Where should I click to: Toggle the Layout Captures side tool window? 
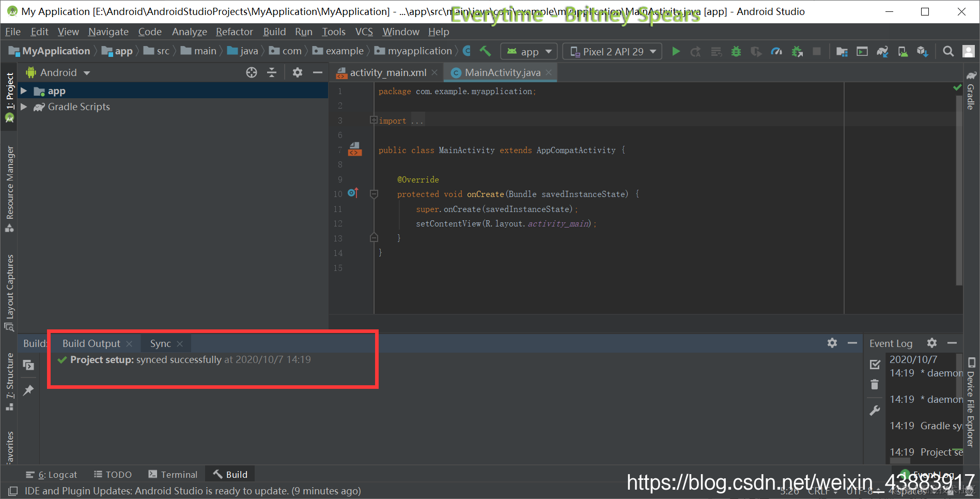[x=9, y=292]
